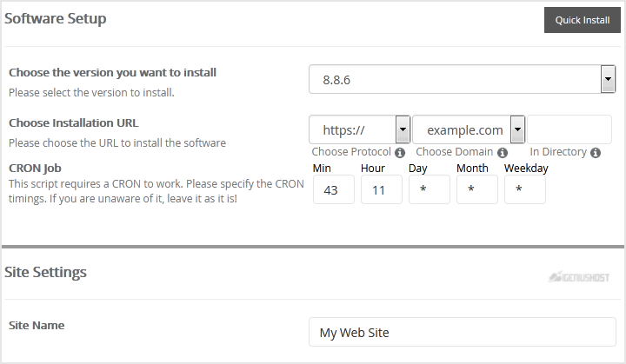This screenshot has height=364, width=626.
Task: Click the Choose Installation URL label
Action: point(73,122)
